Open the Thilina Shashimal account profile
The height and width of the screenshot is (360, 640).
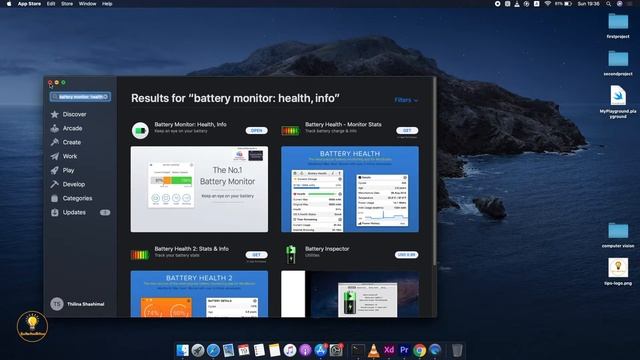[x=78, y=304]
